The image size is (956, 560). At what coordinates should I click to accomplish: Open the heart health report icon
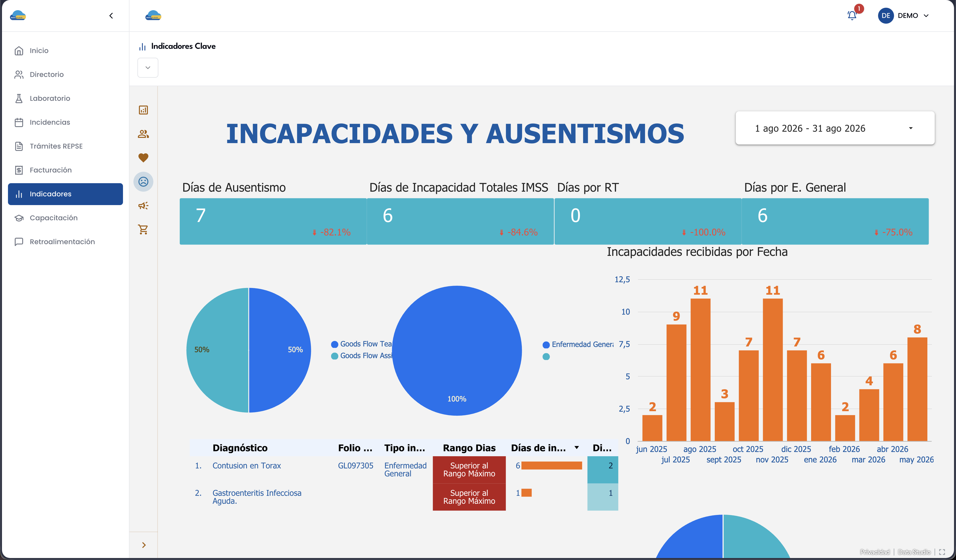(x=143, y=158)
